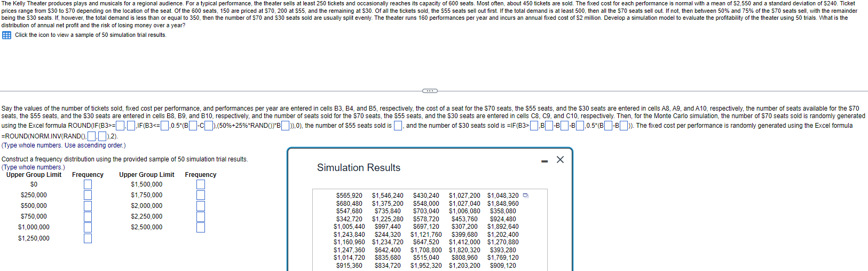Open the 'Click the icon to view a sample' link text
The width and height of the screenshot is (868, 271).
coord(90,35)
